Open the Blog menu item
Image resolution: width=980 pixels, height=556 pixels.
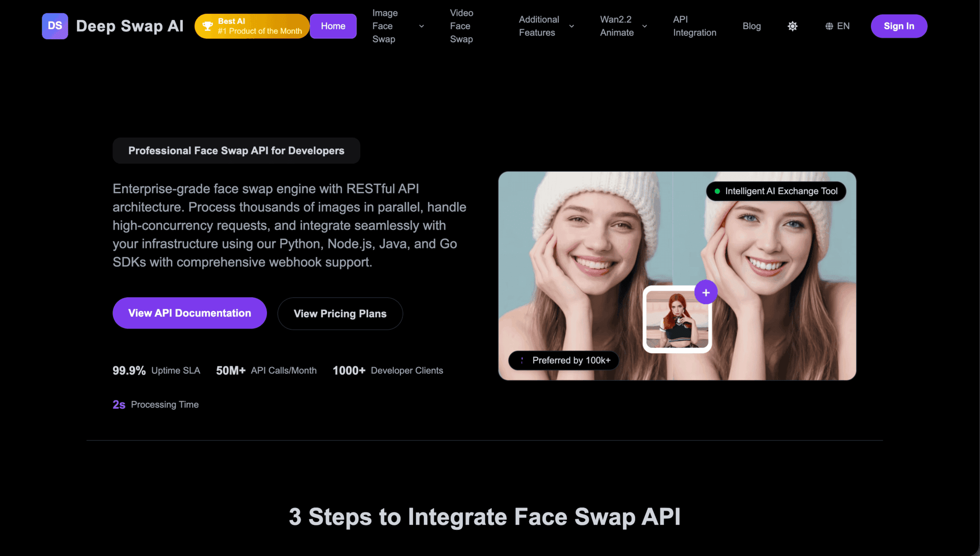tap(752, 26)
